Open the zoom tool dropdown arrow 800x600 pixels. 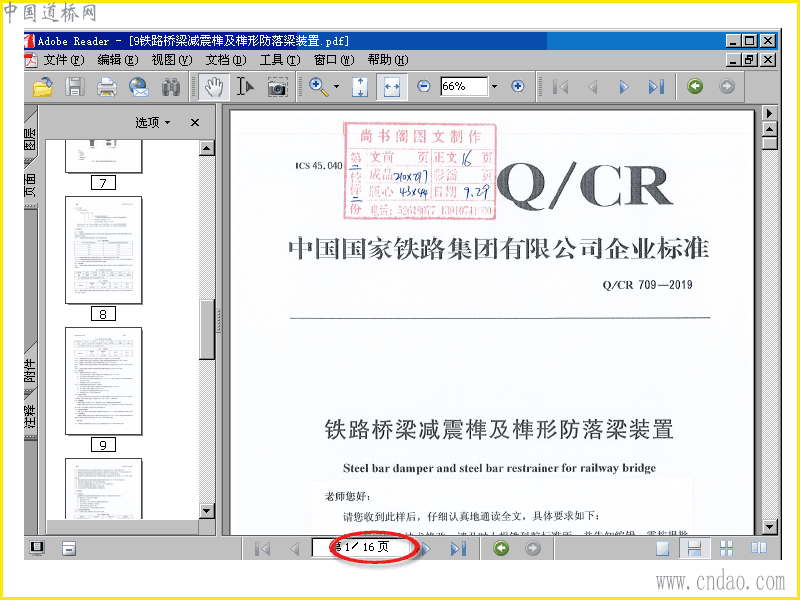pyautogui.click(x=336, y=86)
